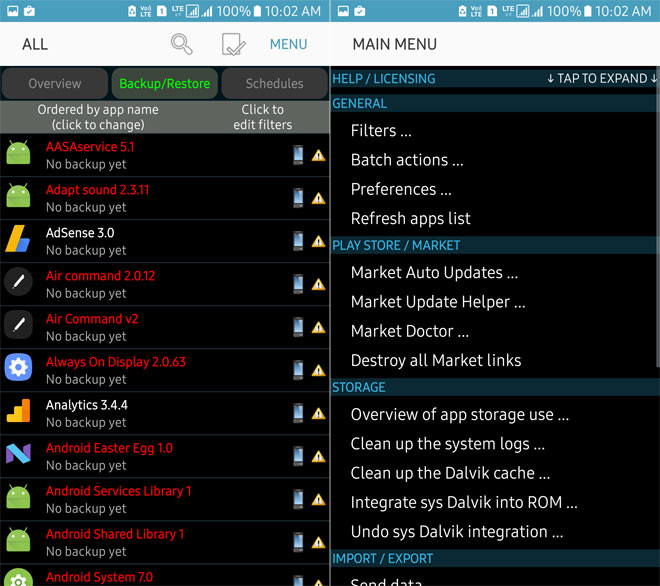Viewport: 660px width, 586px height.
Task: Click warning triangle on Analytics row
Action: point(318,414)
